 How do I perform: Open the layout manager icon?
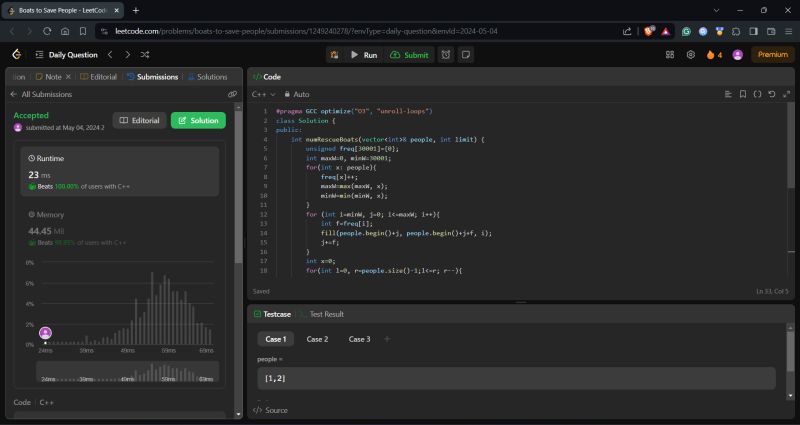point(670,55)
